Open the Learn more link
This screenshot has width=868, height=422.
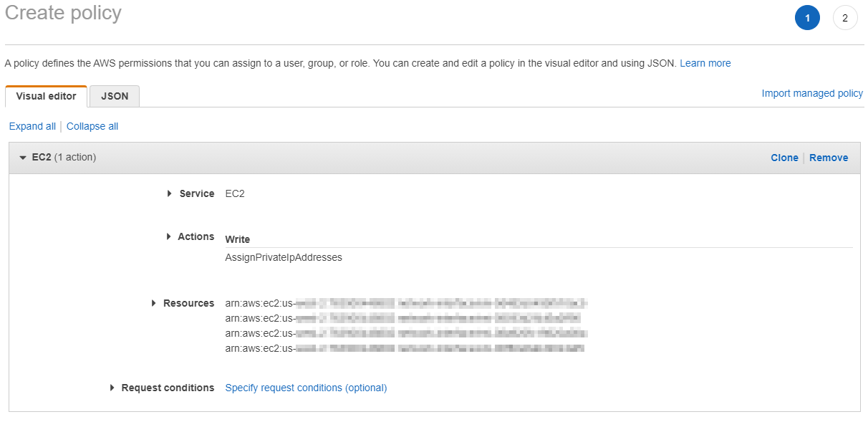705,63
